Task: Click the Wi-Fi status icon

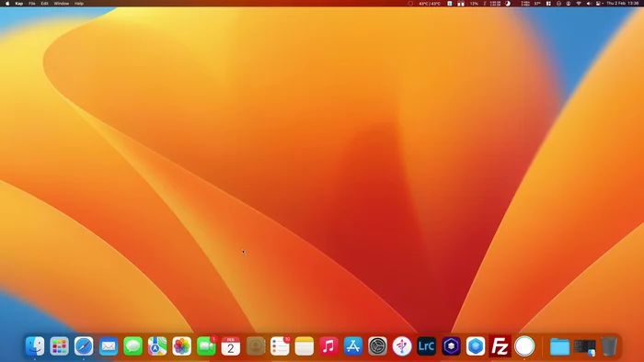Action: coord(579,4)
